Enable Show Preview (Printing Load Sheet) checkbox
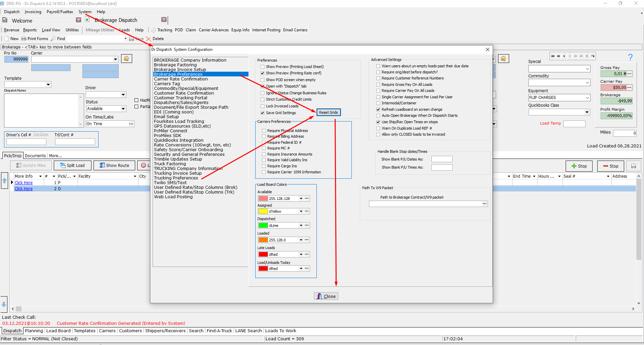Image resolution: width=644 pixels, height=345 pixels. click(263, 67)
